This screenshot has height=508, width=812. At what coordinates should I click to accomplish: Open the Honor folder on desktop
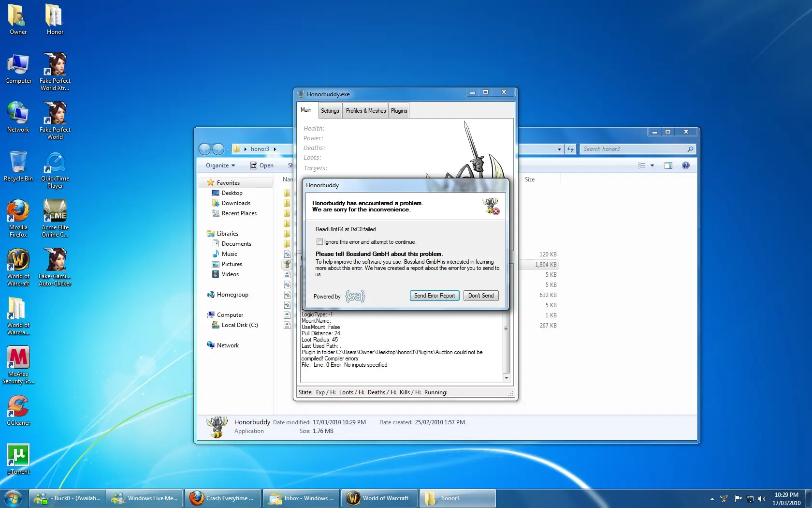coord(55,19)
